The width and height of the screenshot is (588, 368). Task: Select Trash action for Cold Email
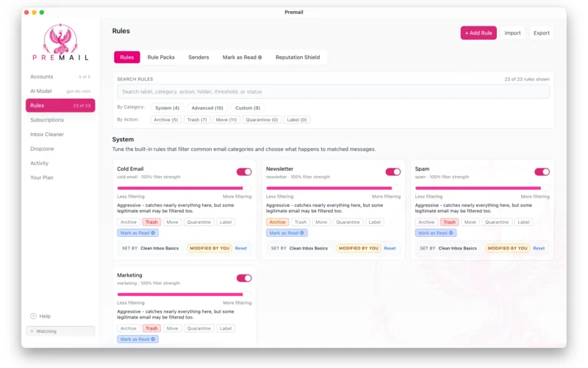pyautogui.click(x=151, y=222)
